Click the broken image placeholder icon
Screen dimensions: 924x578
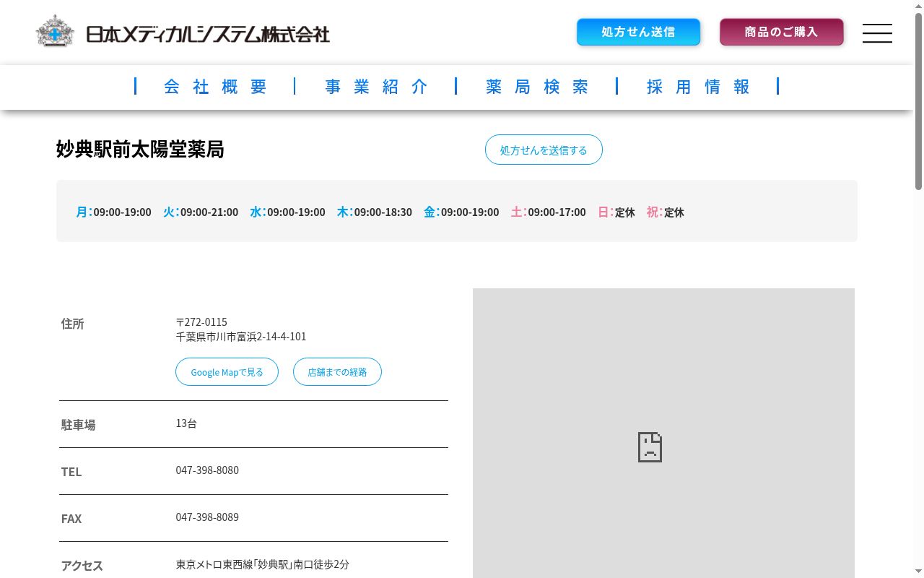650,447
